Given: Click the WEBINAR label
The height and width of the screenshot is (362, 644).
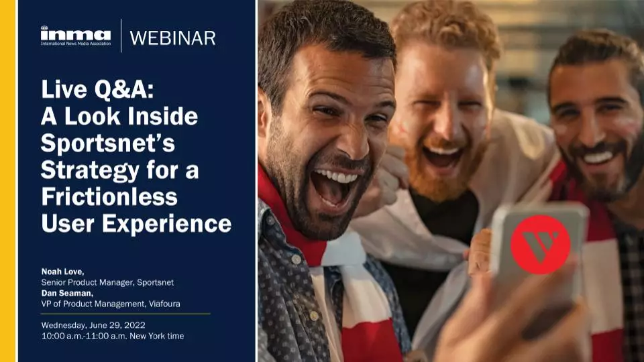Looking at the screenshot, I should pyautogui.click(x=173, y=38).
